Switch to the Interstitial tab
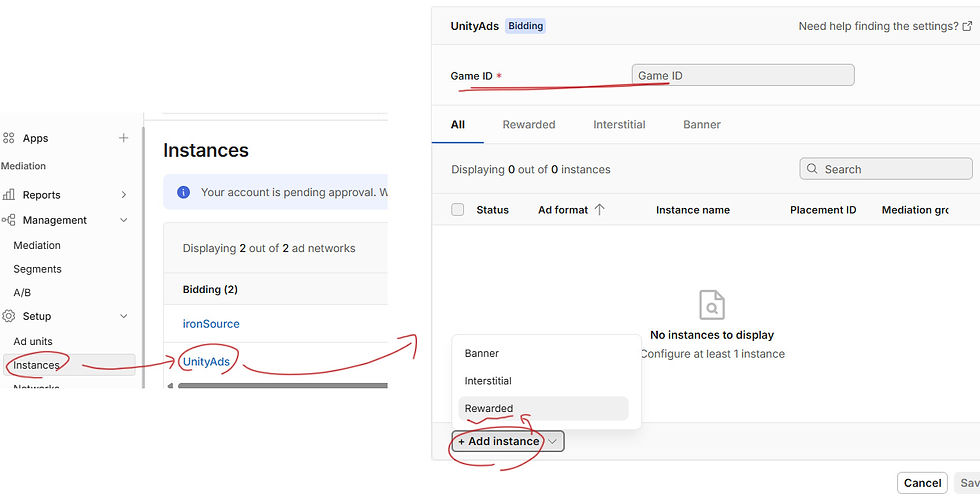Image resolution: width=980 pixels, height=501 pixels. tap(619, 124)
